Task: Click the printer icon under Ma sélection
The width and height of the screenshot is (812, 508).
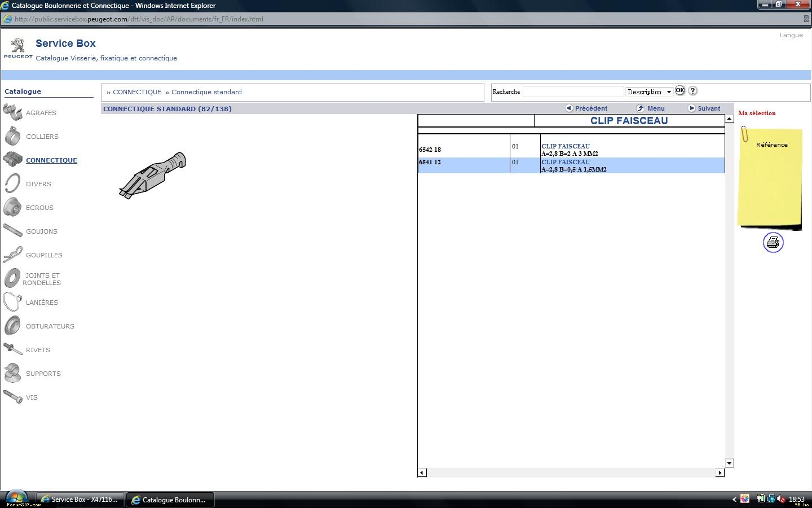Action: [773, 242]
